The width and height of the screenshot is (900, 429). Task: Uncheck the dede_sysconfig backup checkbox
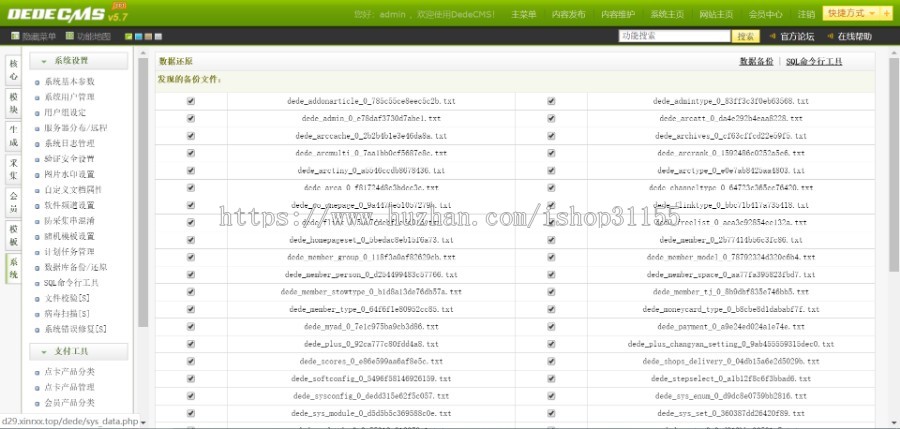(191, 396)
